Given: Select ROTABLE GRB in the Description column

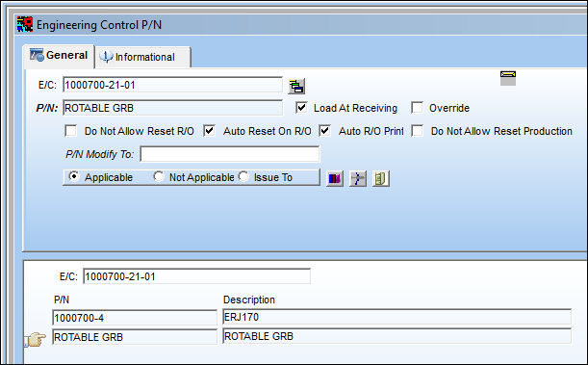Looking at the screenshot, I should click(396, 336).
